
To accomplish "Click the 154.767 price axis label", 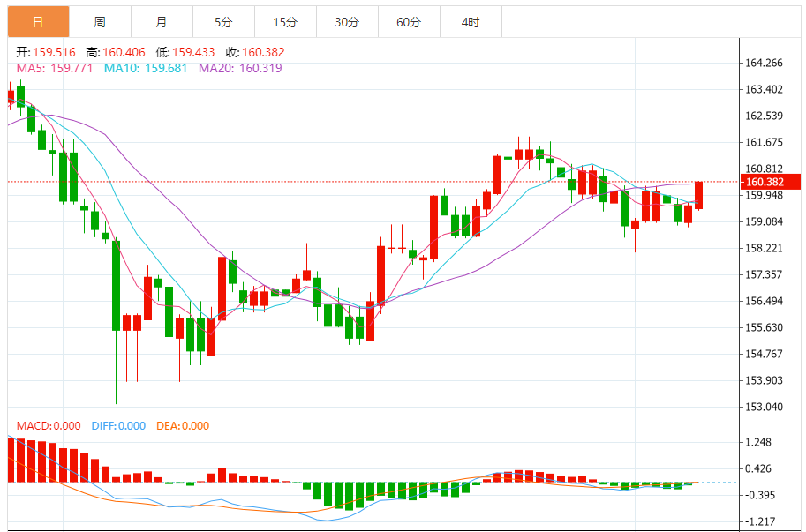I will coord(764,355).
